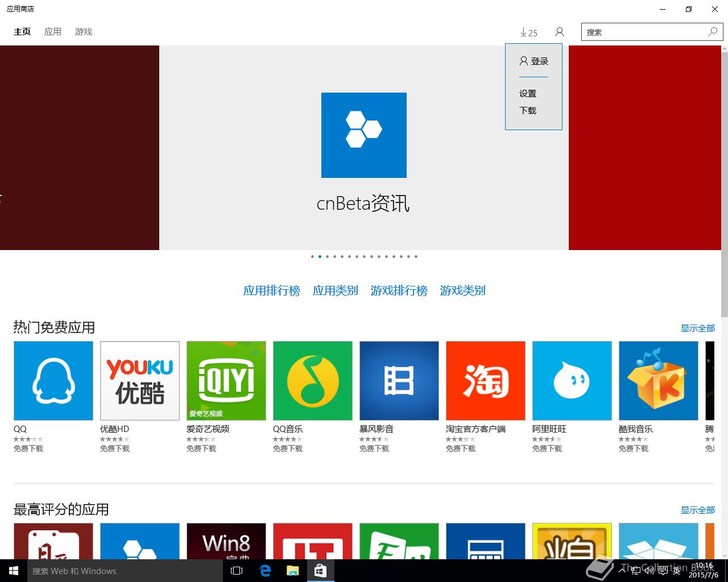This screenshot has width=728, height=582.
Task: Open the QQ app tile
Action: pos(53,381)
